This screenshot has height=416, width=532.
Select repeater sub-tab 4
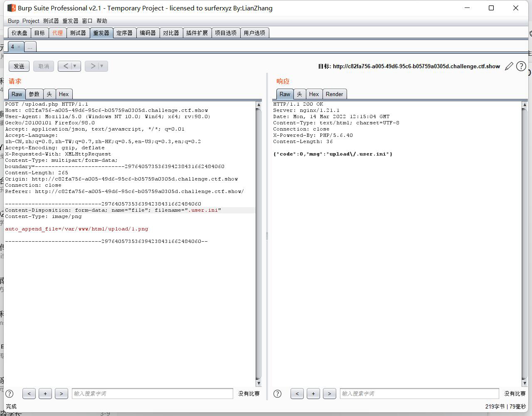coord(12,47)
